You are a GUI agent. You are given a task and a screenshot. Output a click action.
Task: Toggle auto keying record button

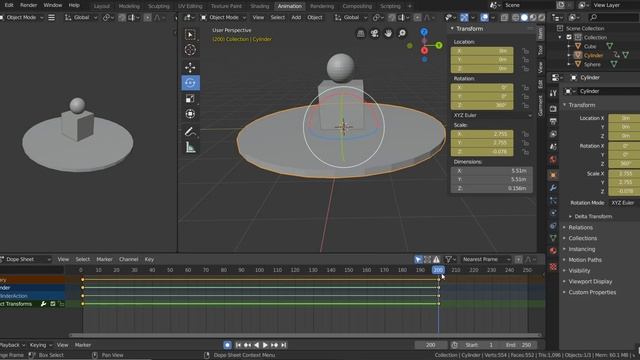tap(227, 345)
